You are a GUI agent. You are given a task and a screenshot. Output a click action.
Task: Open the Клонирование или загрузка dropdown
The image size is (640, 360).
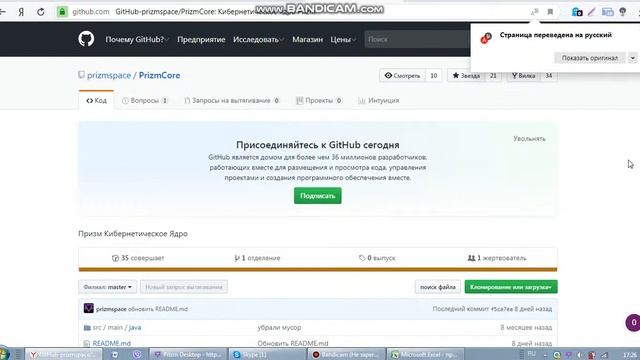(511, 287)
